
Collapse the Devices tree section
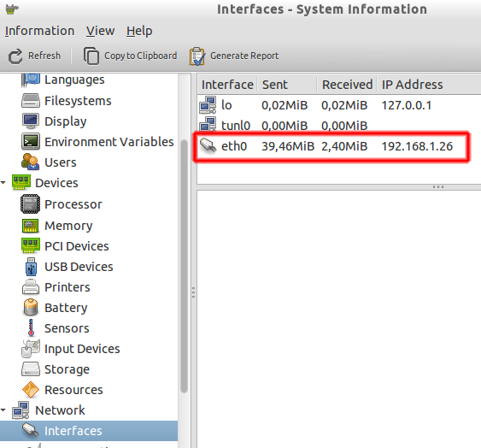click(3, 183)
